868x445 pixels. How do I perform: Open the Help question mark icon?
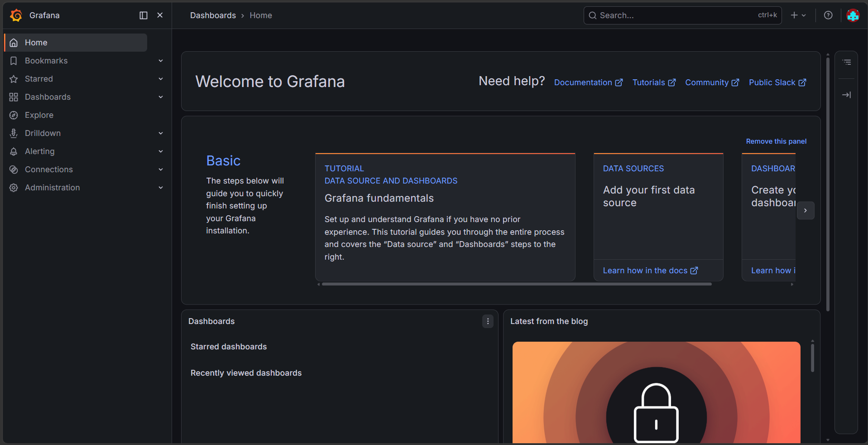pyautogui.click(x=828, y=15)
